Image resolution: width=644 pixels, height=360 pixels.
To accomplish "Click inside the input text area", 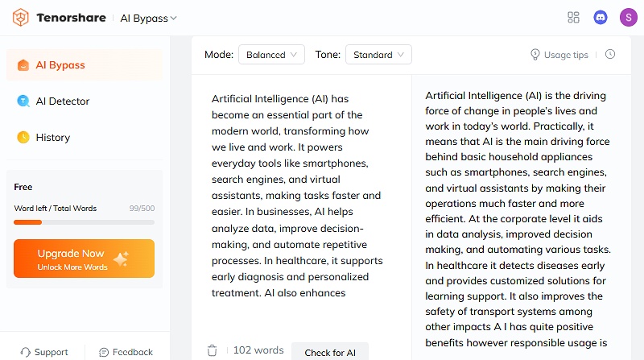I will (x=297, y=193).
